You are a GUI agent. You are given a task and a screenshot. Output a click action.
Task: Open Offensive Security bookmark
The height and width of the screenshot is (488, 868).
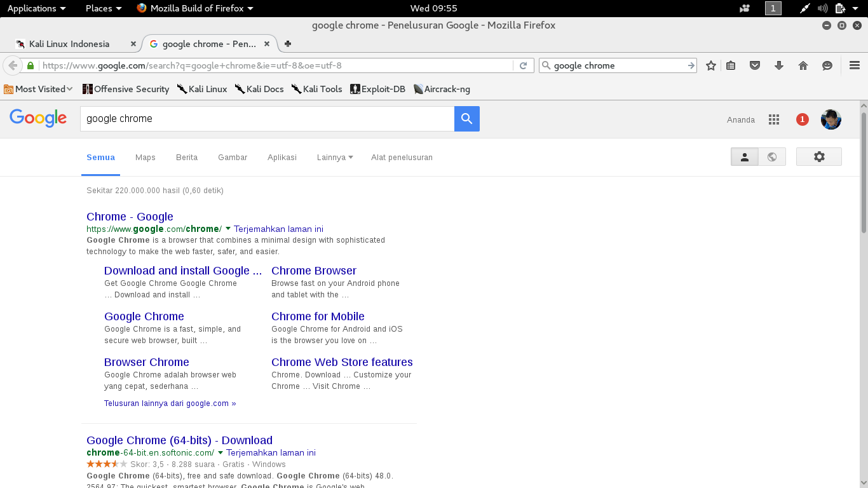pos(126,89)
